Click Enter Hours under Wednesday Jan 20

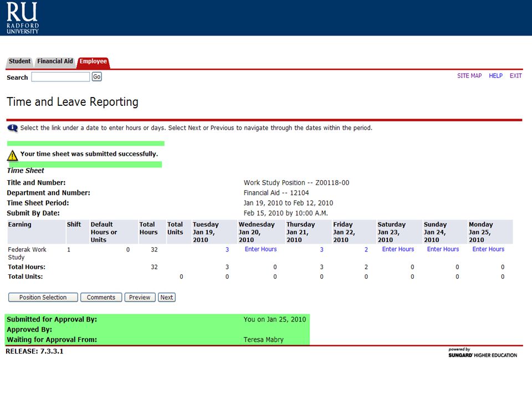[x=260, y=249]
